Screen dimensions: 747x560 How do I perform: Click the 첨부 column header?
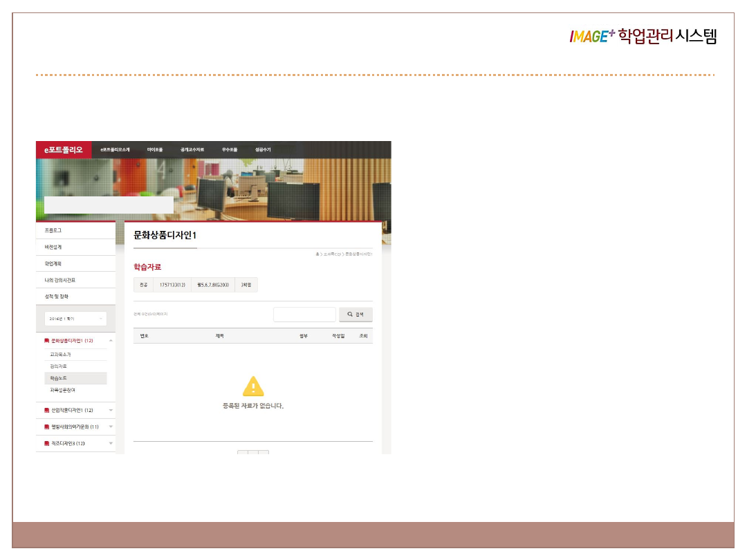(304, 336)
